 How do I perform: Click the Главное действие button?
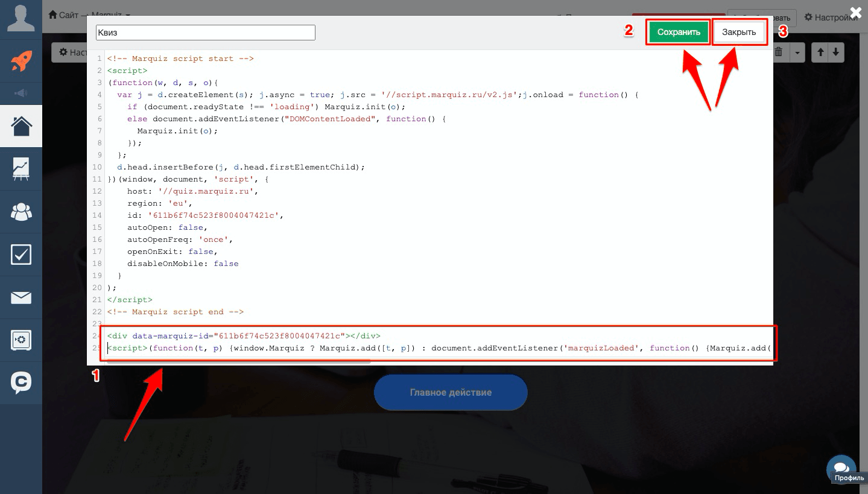[451, 393]
